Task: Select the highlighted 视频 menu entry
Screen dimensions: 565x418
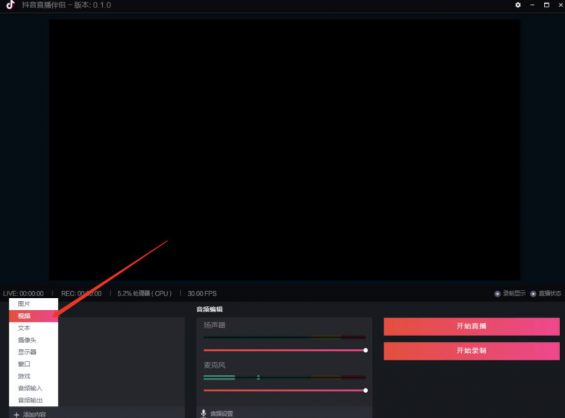Action: [x=34, y=316]
